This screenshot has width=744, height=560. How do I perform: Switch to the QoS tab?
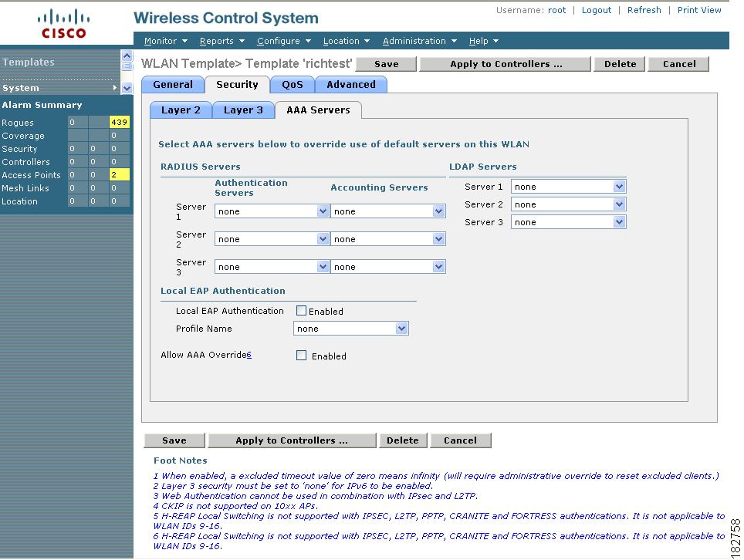[x=293, y=85]
